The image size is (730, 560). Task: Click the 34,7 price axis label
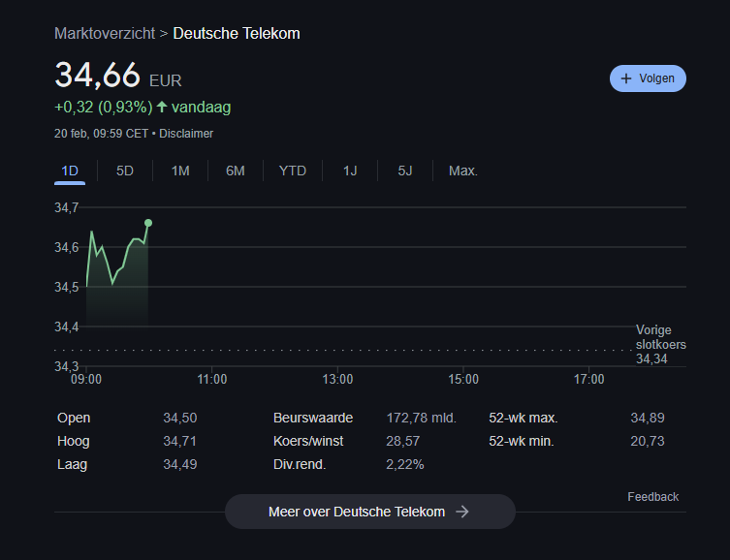click(x=67, y=208)
